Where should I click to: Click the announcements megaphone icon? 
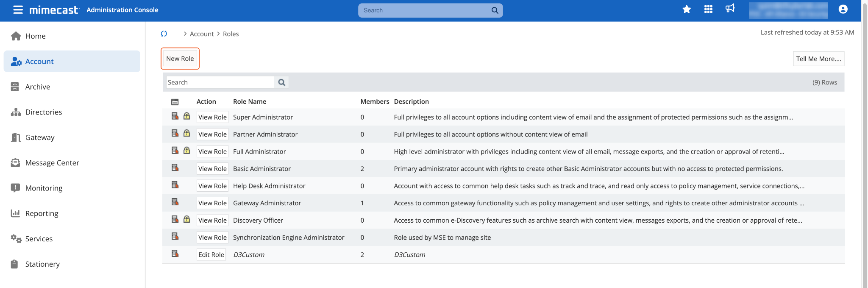(730, 9)
